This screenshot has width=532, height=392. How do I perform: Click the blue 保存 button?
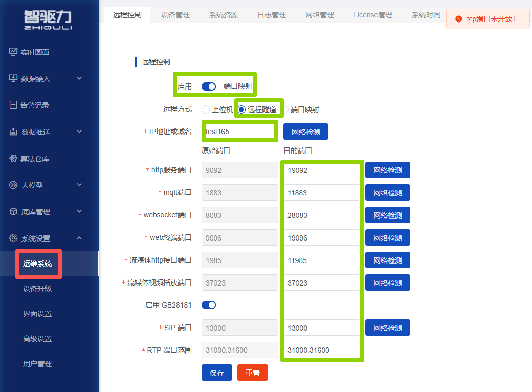(x=217, y=373)
